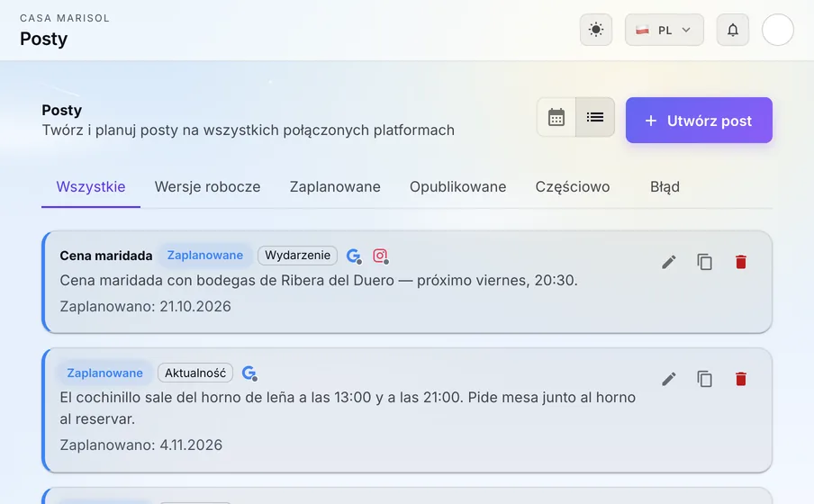Click the date Zaplanowano: 4.11.2026
Viewport: 814px width, 504px height.
point(141,445)
